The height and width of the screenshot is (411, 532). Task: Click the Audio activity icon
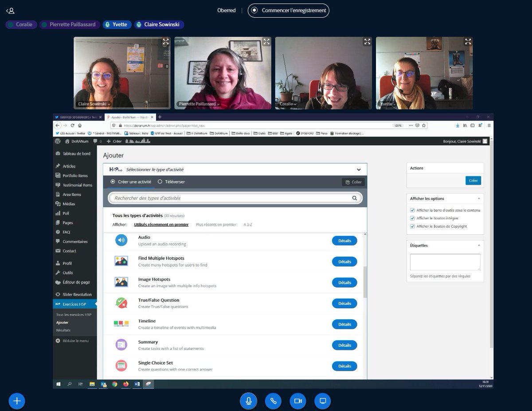(121, 240)
